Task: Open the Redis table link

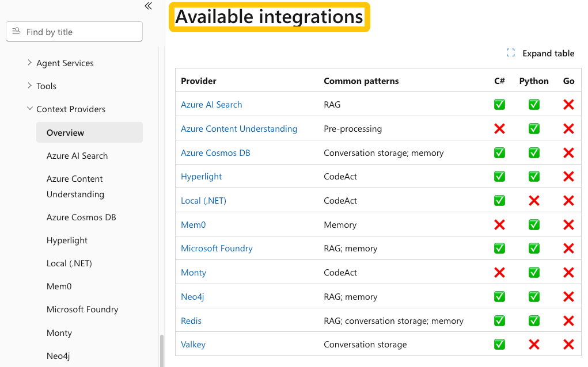Action: 191,320
